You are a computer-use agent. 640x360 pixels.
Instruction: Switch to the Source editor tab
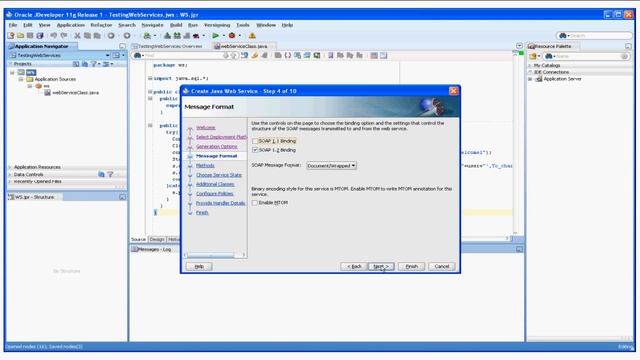tap(138, 240)
